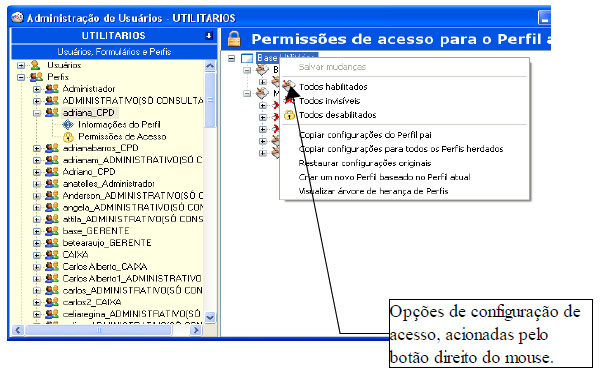
Task: Click the Carlos Alberto_CAIXA profile icon
Action: point(52,267)
